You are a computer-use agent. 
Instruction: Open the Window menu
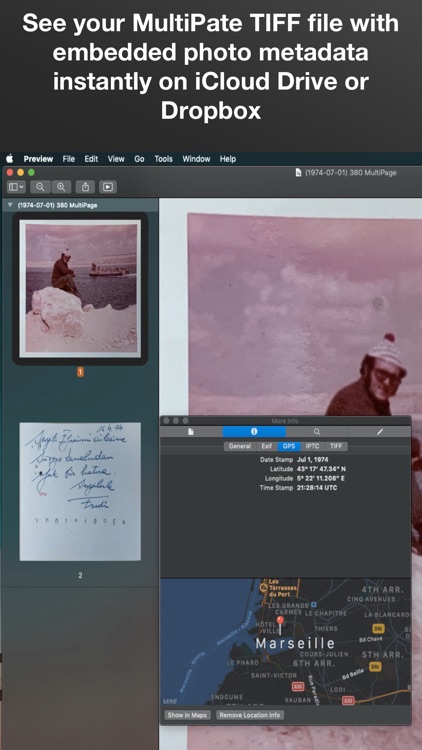(x=196, y=159)
